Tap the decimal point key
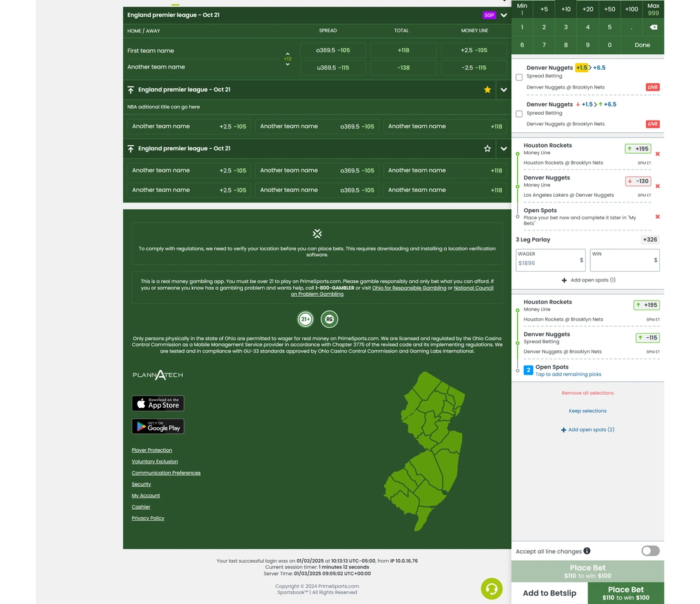The height and width of the screenshot is (604, 700). coord(632,27)
